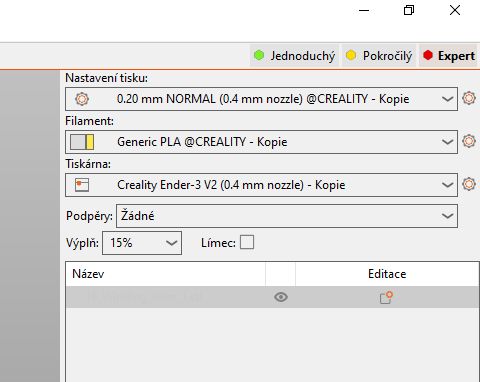Click the edit icon in Editace column

(386, 297)
